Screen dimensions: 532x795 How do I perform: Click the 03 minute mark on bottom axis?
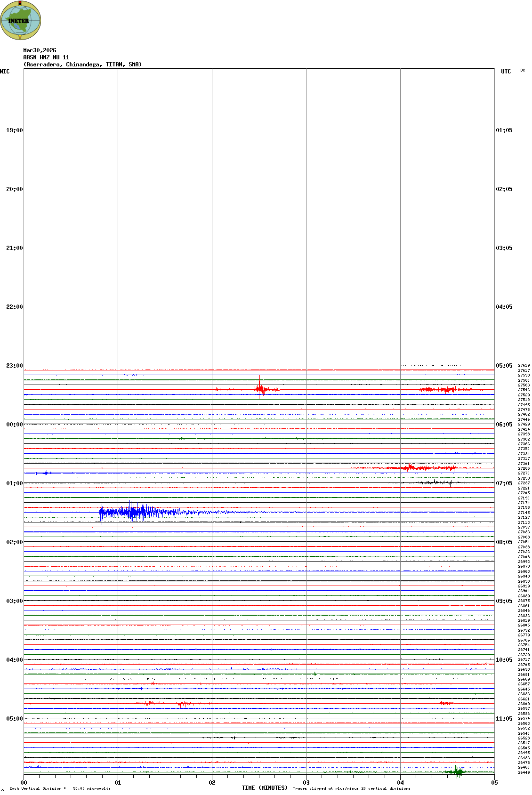point(306,783)
